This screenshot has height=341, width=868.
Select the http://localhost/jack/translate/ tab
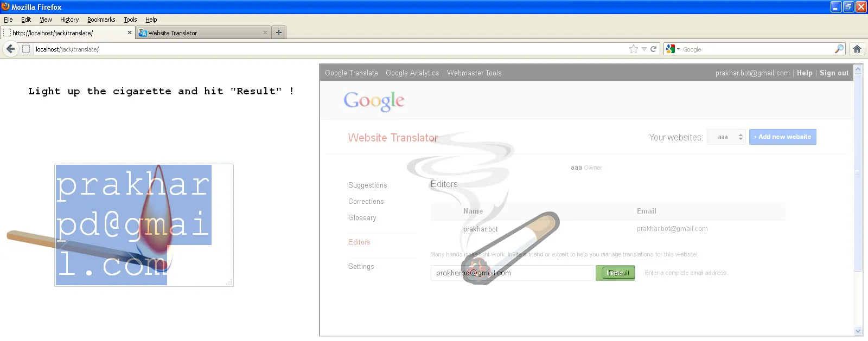pyautogui.click(x=68, y=33)
